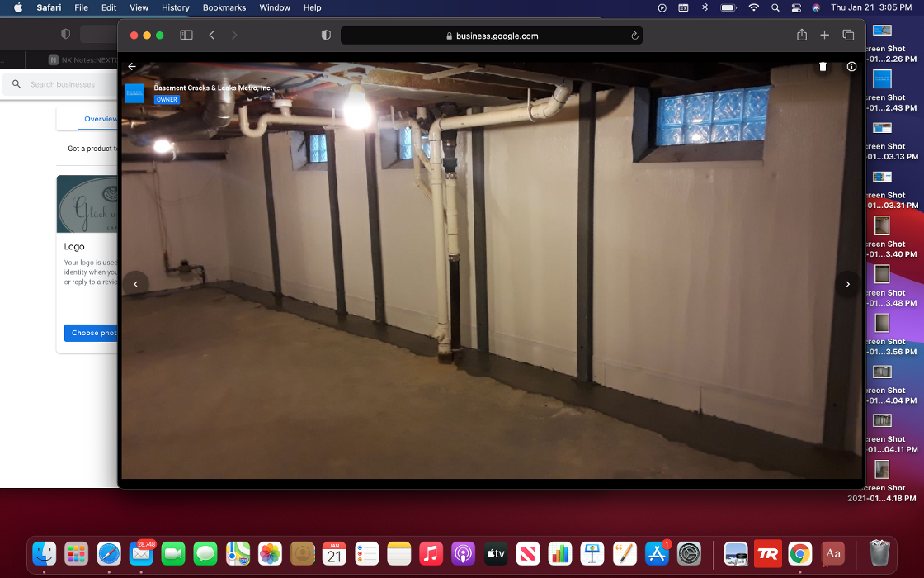Screen dimensions: 924x578
Task: Click Thu Jan 21 3:05 PM clock
Action: 871,7
